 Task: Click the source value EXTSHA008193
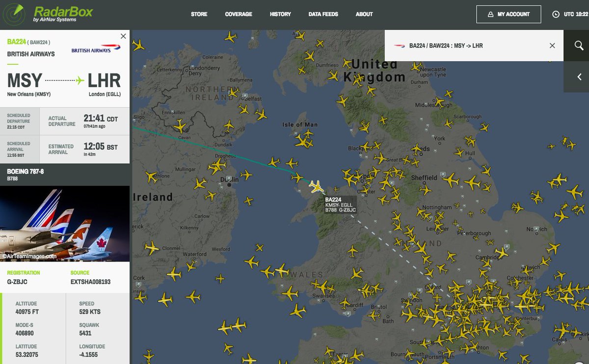click(x=91, y=282)
